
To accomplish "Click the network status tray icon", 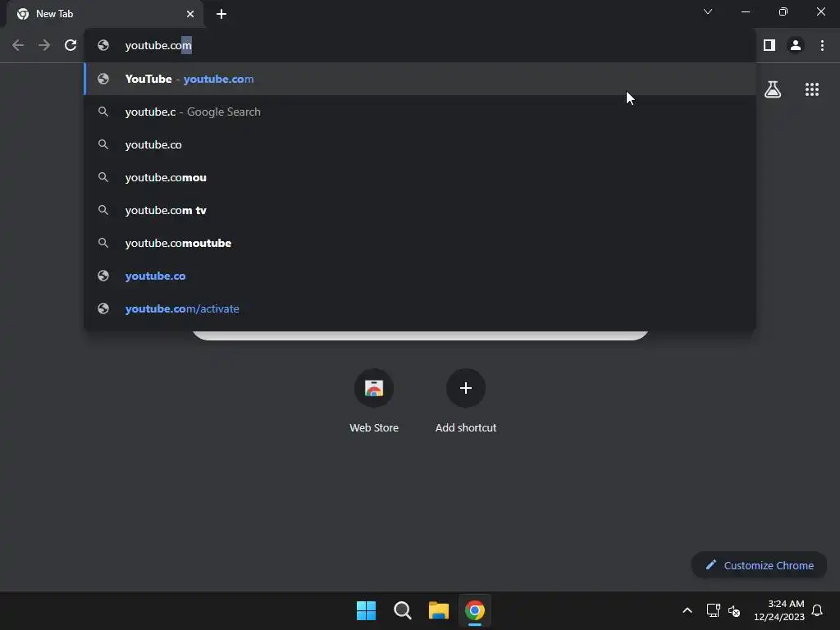I will [x=713, y=610].
